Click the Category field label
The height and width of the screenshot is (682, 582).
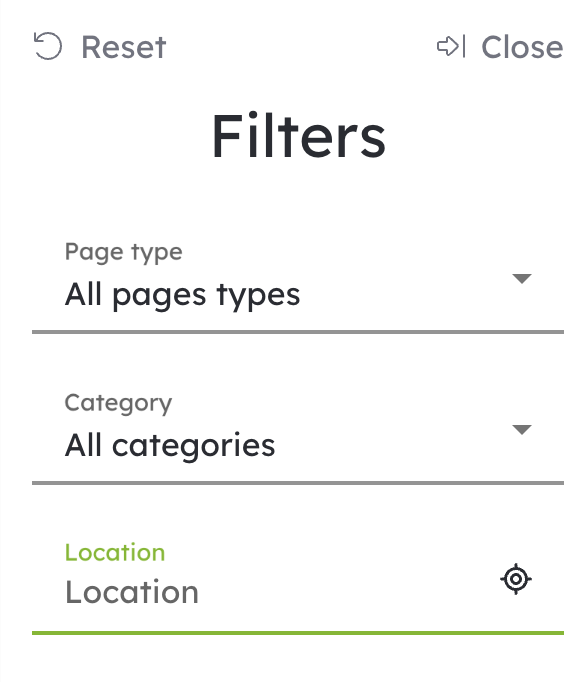coord(118,403)
